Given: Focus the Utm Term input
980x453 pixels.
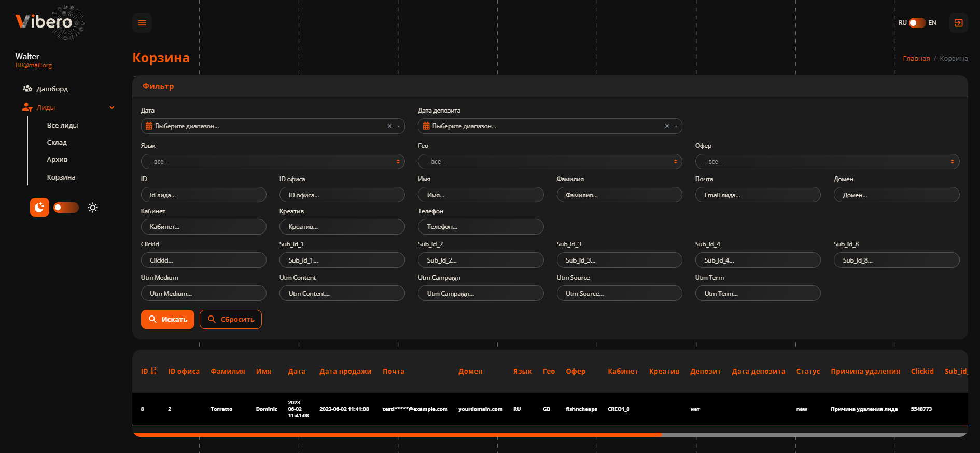Looking at the screenshot, I should [758, 294].
